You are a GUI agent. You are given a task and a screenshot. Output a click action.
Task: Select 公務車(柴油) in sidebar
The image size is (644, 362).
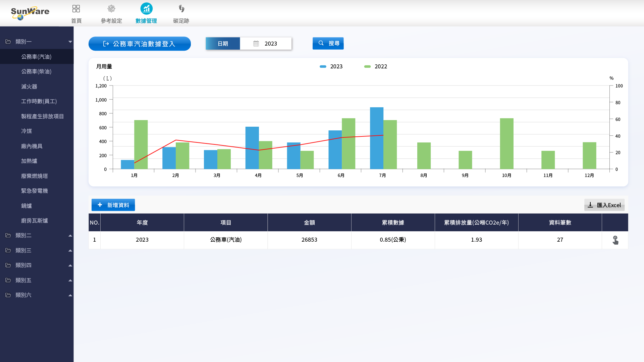coord(36,71)
